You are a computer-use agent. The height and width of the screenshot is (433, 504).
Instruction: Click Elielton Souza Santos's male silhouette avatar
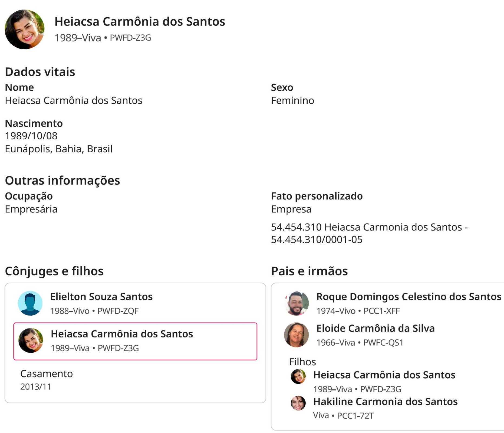click(x=30, y=303)
